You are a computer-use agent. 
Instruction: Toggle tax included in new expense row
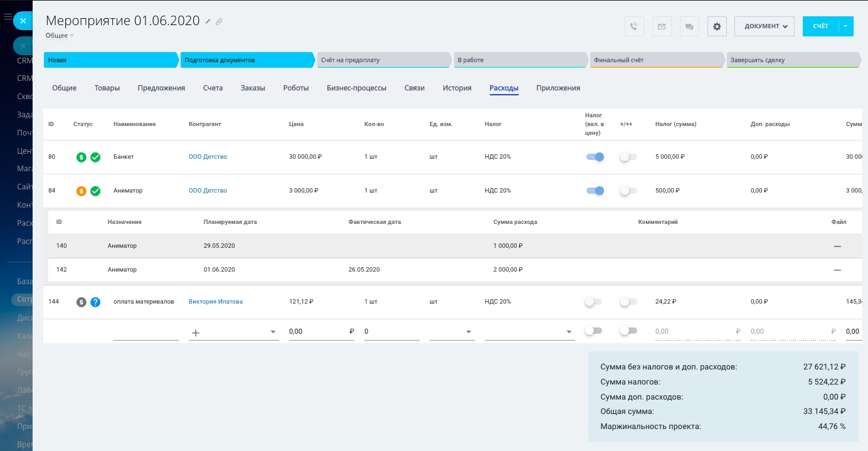click(593, 331)
